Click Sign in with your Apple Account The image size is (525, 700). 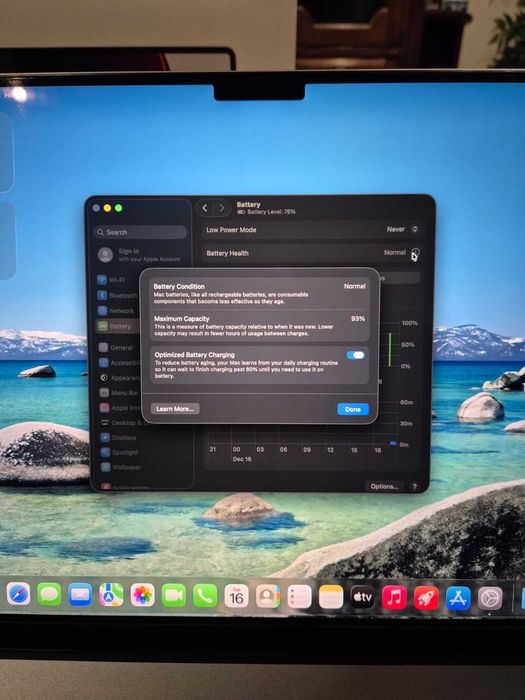click(x=139, y=255)
